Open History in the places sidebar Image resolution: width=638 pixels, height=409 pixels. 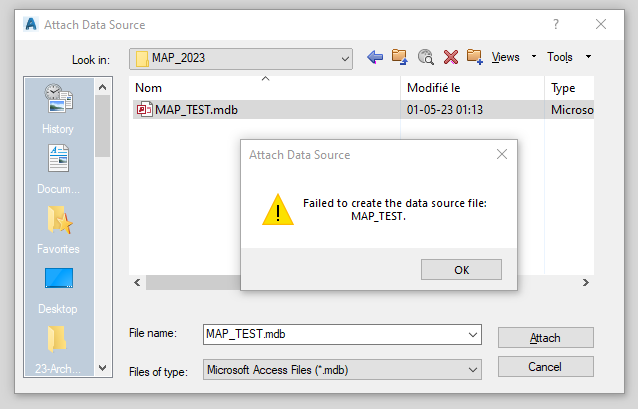coord(58,109)
